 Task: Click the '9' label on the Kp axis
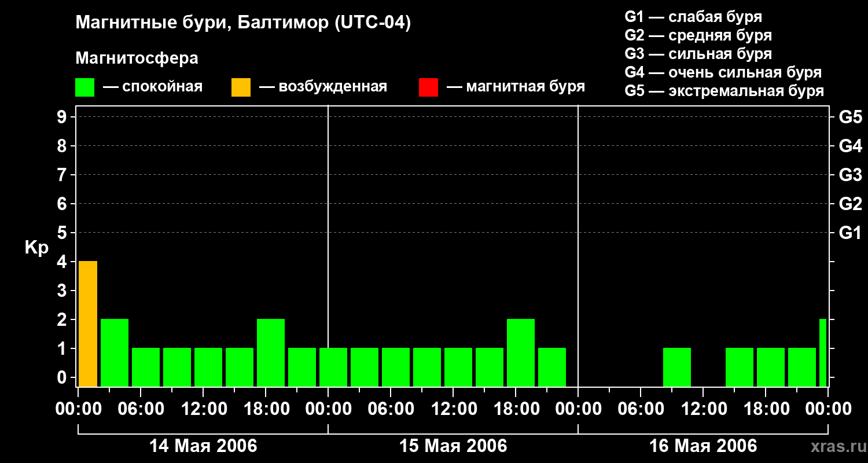[63, 117]
